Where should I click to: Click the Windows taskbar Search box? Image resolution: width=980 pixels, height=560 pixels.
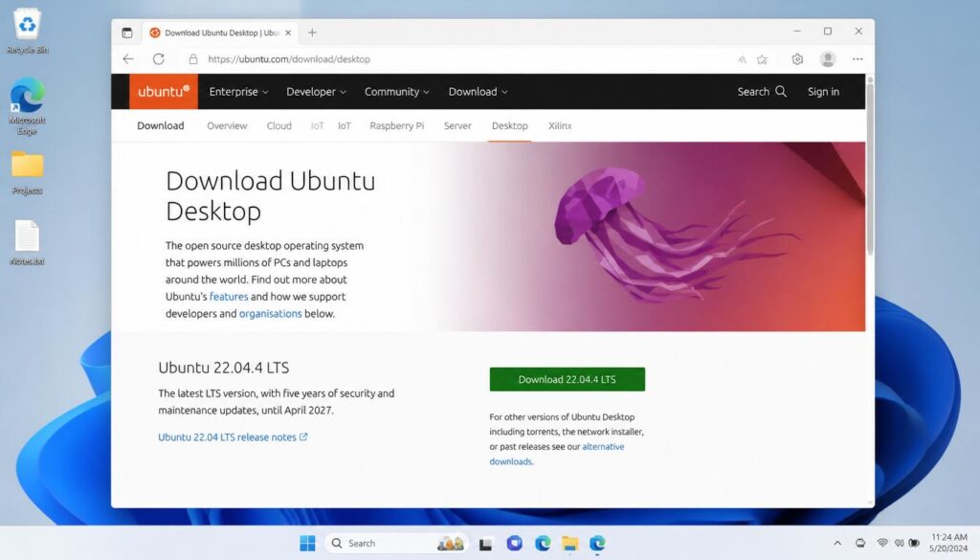(x=397, y=543)
